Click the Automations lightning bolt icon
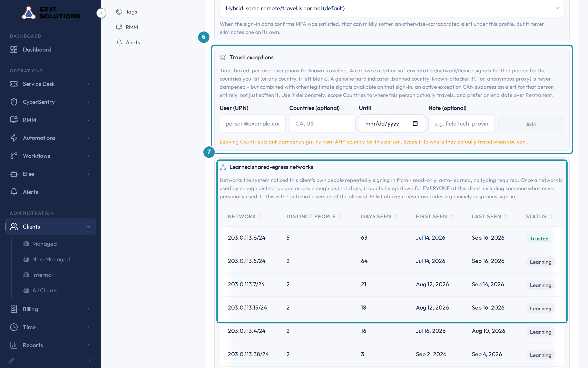This screenshot has height=368, width=588. [x=14, y=138]
